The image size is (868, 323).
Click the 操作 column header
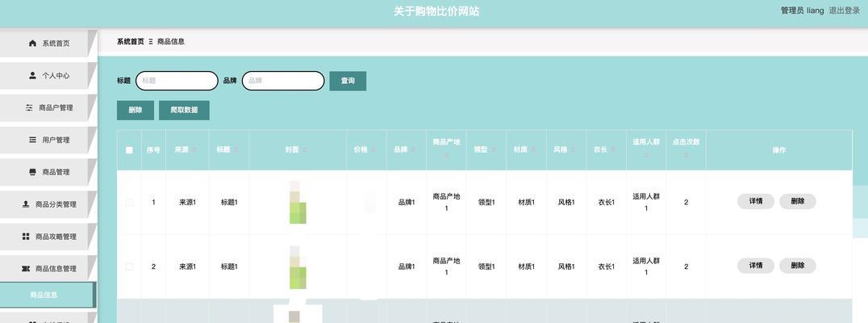[x=779, y=150]
